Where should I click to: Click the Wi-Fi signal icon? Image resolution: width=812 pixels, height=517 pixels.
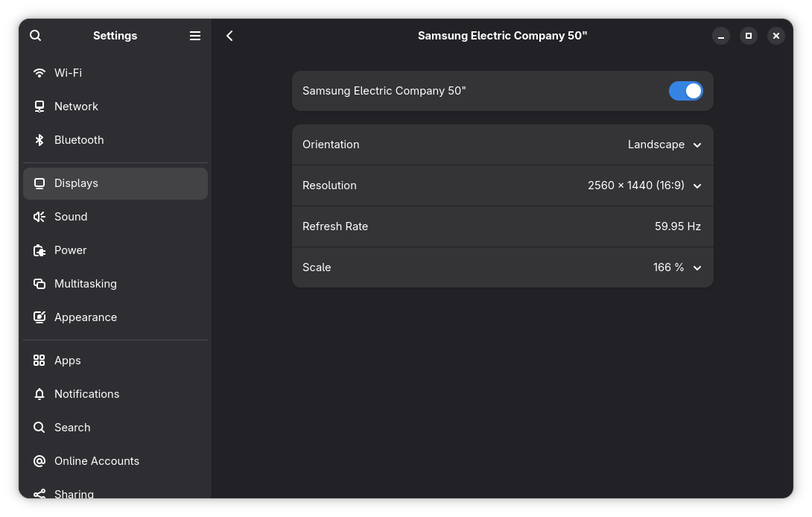(39, 72)
